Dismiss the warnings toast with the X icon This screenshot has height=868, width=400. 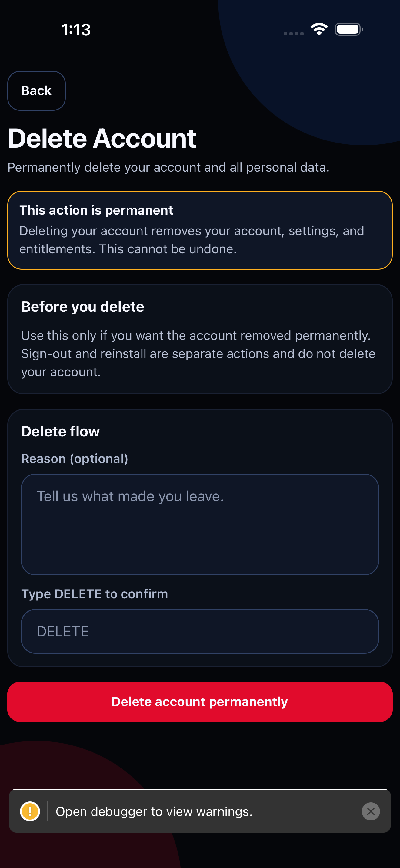(371, 811)
